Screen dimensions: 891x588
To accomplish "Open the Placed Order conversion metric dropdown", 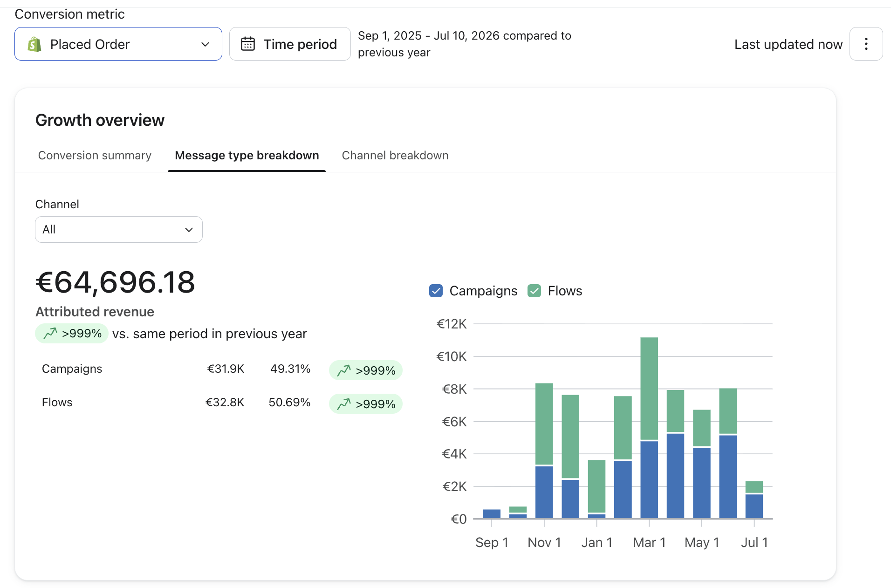I will click(118, 44).
